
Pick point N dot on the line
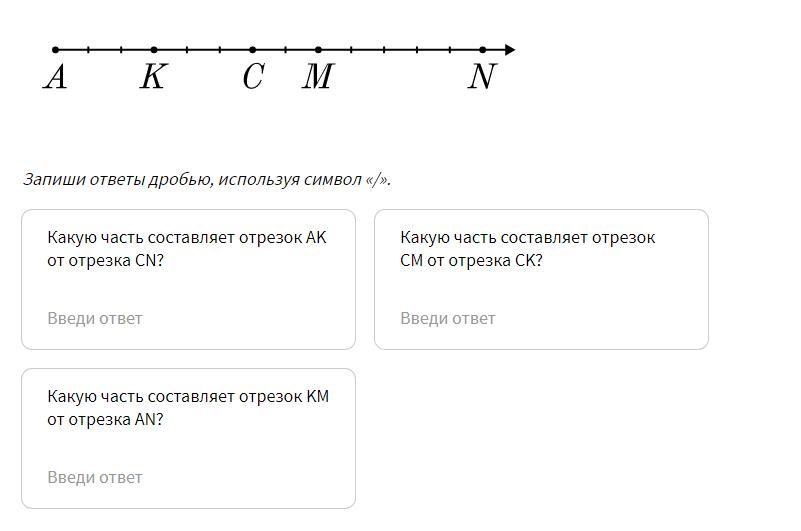point(482,49)
